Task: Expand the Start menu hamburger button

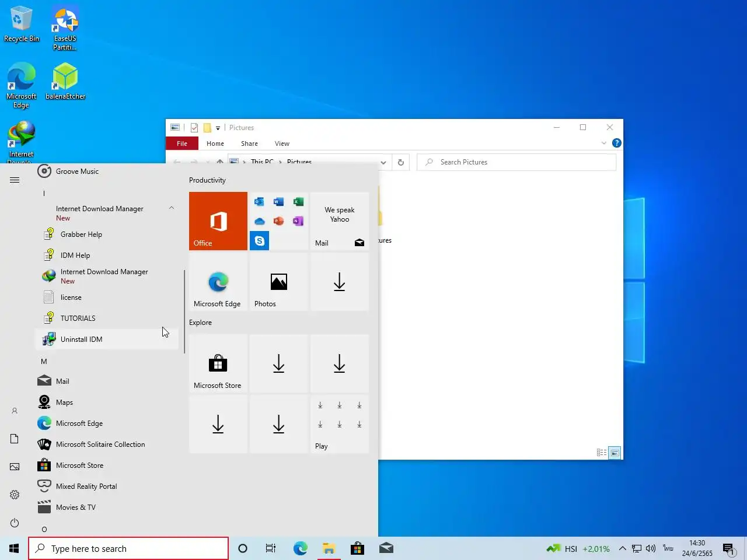Action: tap(15, 180)
